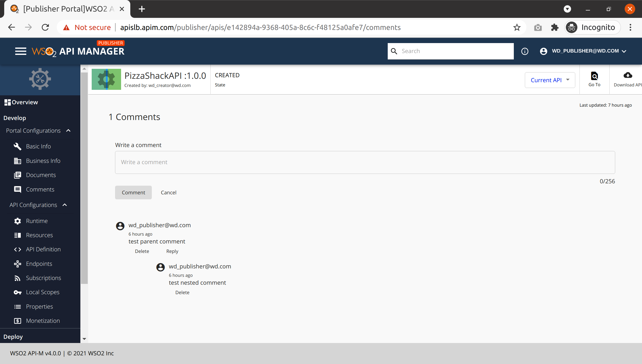Select the API Definition code icon
Viewport: 642px width, 364px height.
point(17,249)
